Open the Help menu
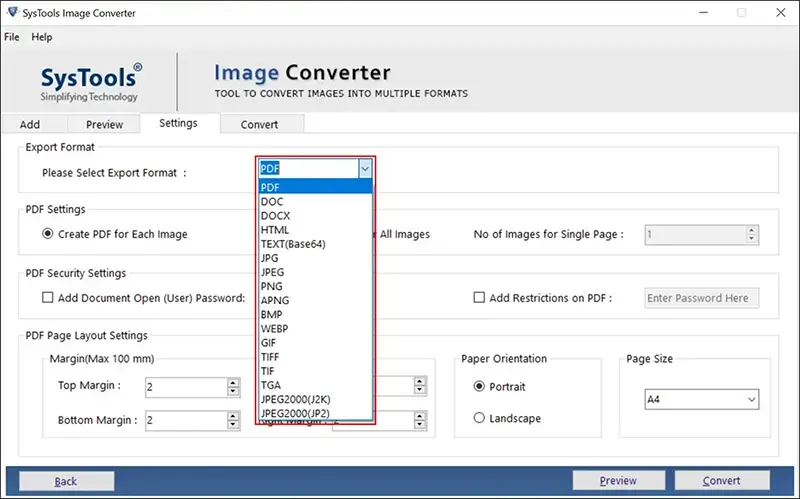 click(42, 37)
